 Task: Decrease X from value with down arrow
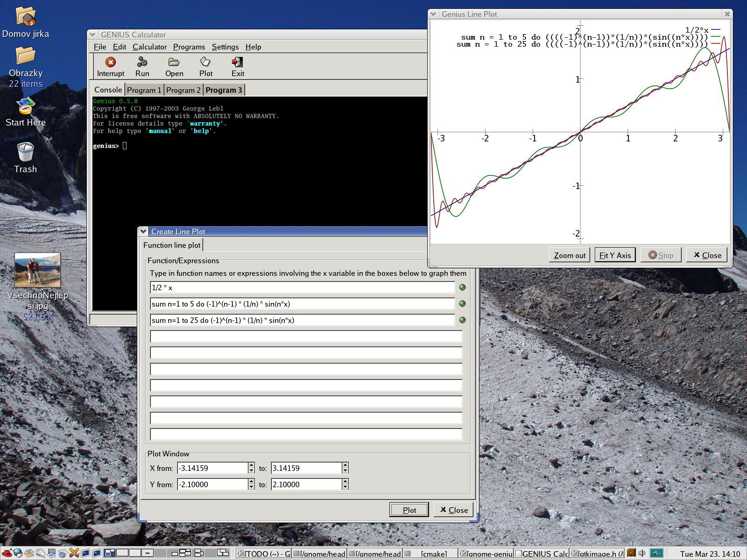pos(252,471)
